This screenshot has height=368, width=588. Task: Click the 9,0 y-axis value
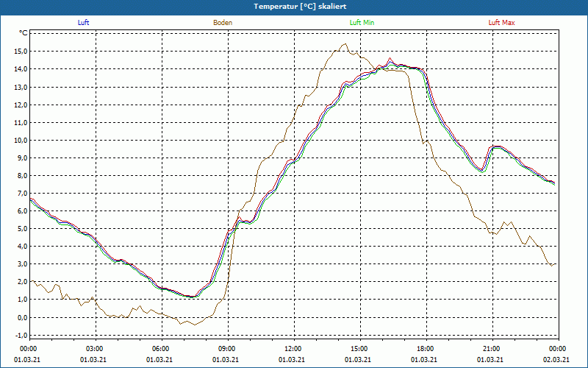23,158
